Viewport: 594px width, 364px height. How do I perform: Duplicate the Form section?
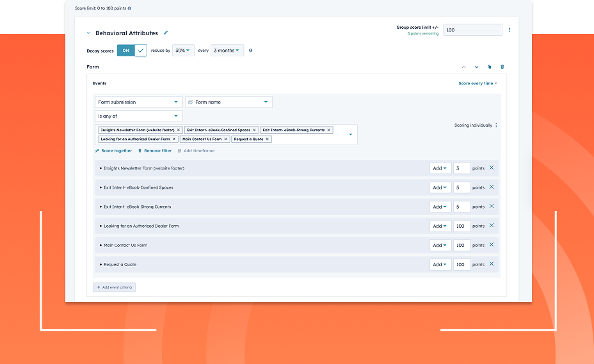(x=490, y=67)
